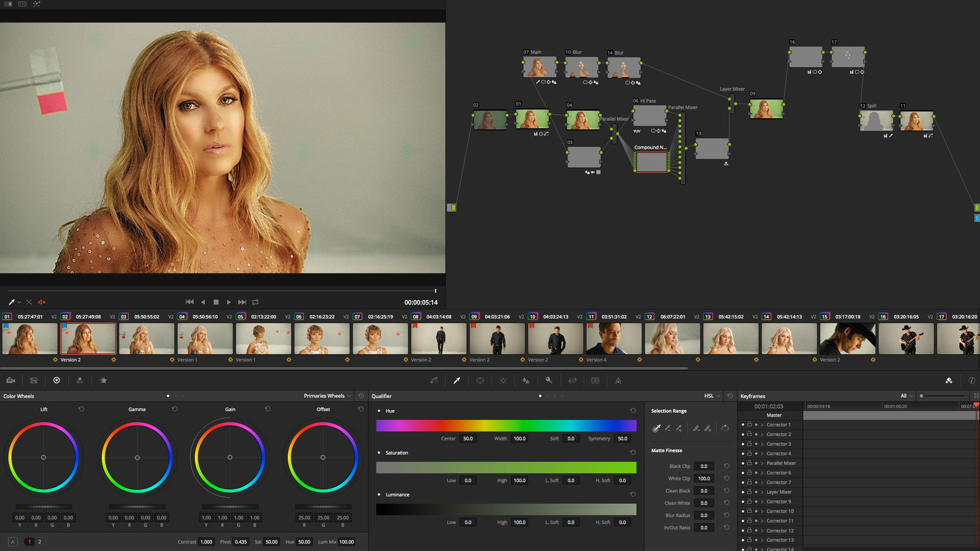
Task: Reset the Hue qualifier range
Action: 633,411
